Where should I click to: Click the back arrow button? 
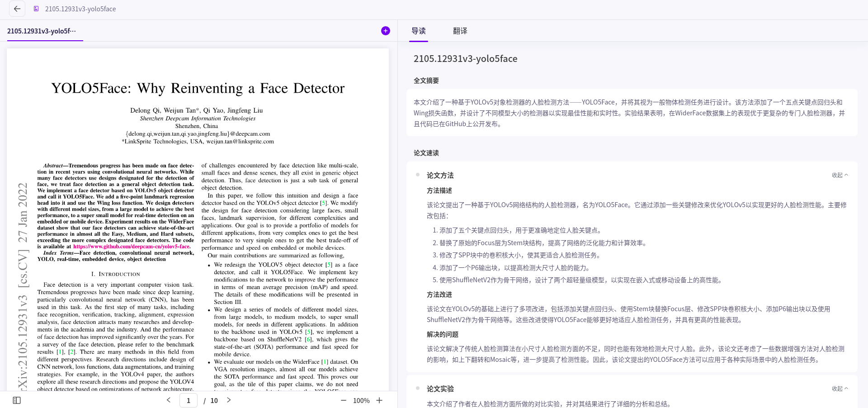tap(17, 9)
